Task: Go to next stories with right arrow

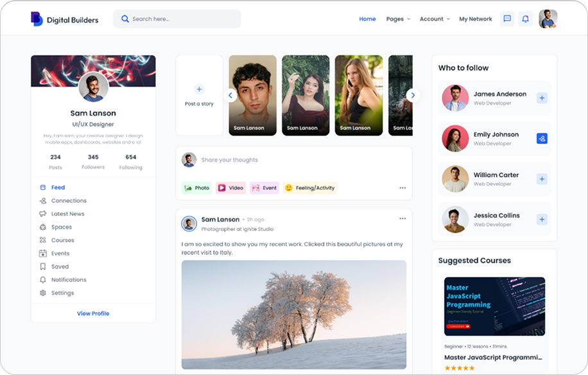Action: pos(413,95)
